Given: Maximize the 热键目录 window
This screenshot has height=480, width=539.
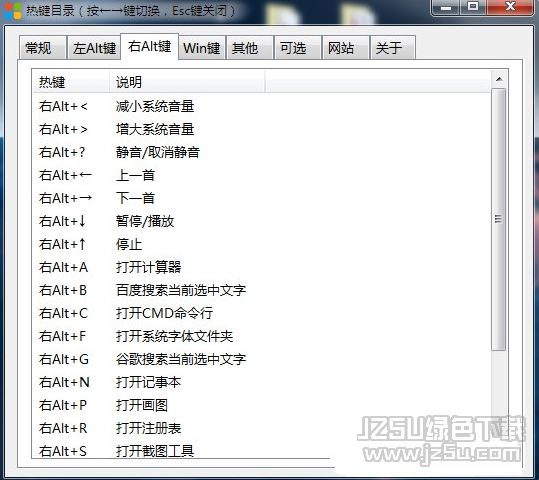Looking at the screenshot, I should [x=473, y=7].
